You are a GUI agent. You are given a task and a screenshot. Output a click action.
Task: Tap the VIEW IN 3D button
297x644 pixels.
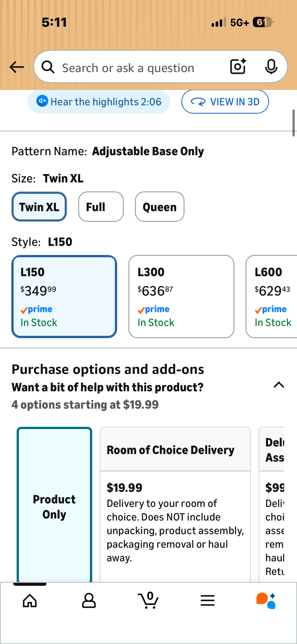[x=225, y=102]
